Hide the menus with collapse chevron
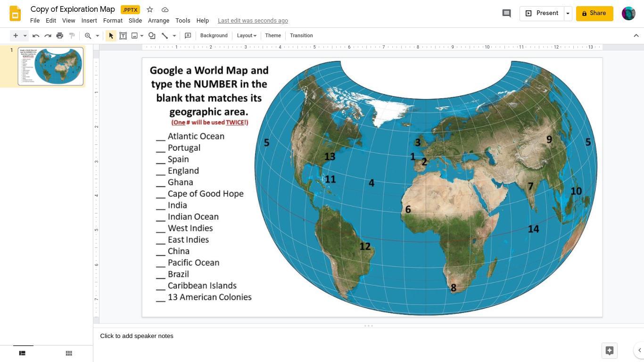This screenshot has width=644, height=362. [x=636, y=36]
